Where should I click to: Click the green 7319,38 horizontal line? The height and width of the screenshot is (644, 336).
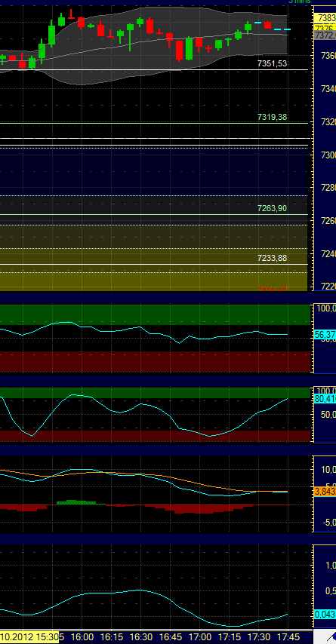(x=154, y=123)
